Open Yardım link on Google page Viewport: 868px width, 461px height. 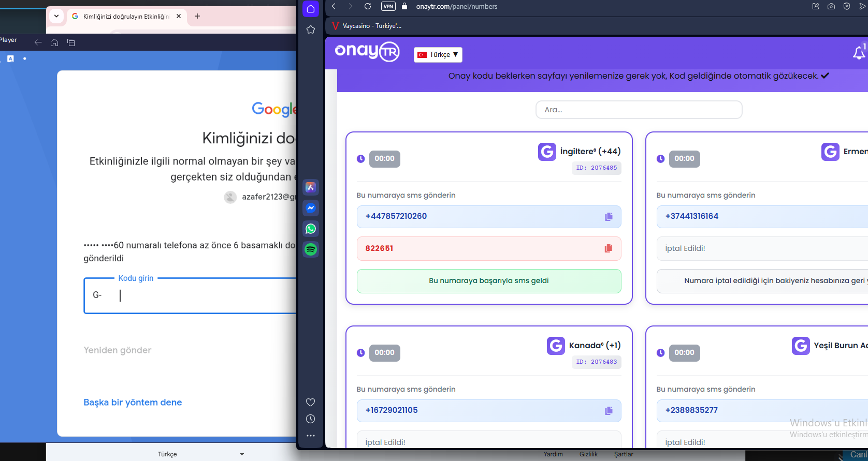click(553, 454)
